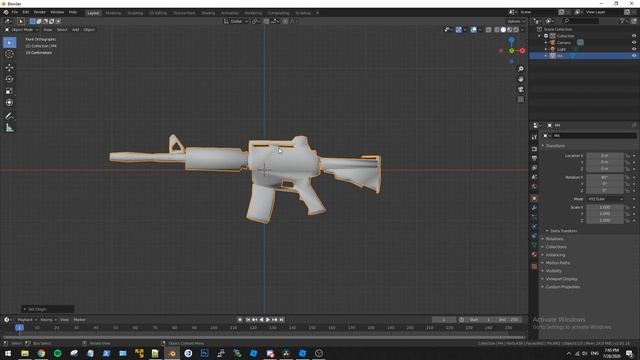Click the outliner filter funnel icon
Viewport: 640px width, 360px height.
(622, 21)
